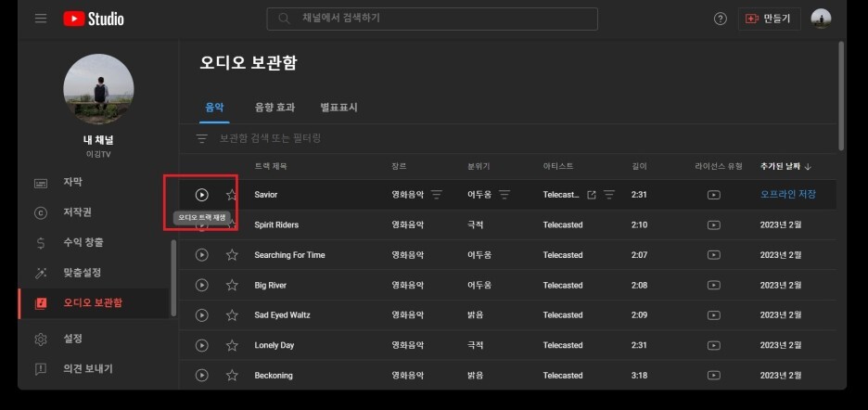The image size is (868, 410).
Task: Switch to the 음향 효과 tab
Action: click(274, 108)
